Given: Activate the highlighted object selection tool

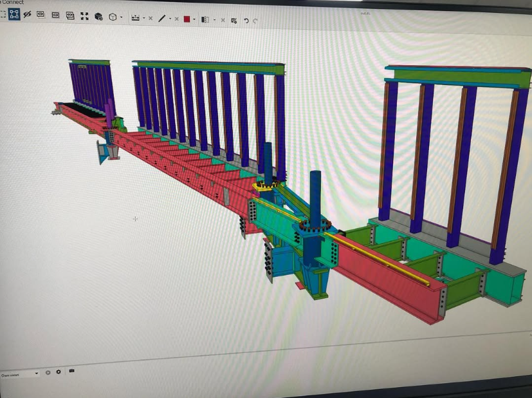Looking at the screenshot, I should coord(14,15).
